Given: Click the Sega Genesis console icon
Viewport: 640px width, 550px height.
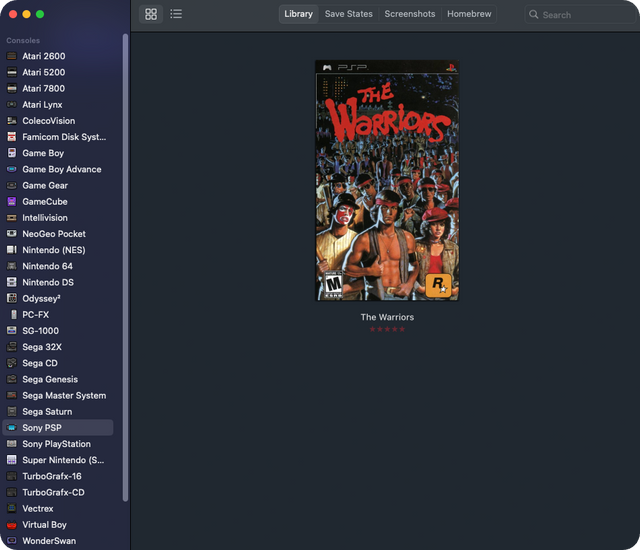Looking at the screenshot, I should [12, 379].
